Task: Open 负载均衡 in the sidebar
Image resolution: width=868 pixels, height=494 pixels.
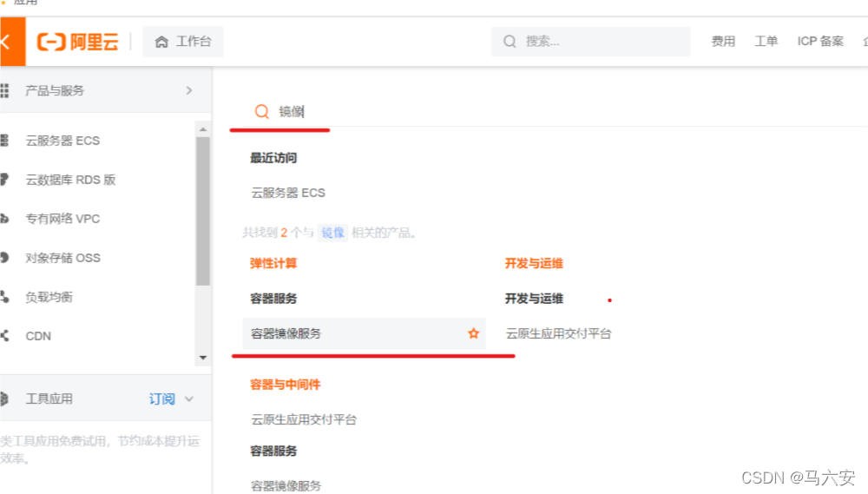Action: 49,298
